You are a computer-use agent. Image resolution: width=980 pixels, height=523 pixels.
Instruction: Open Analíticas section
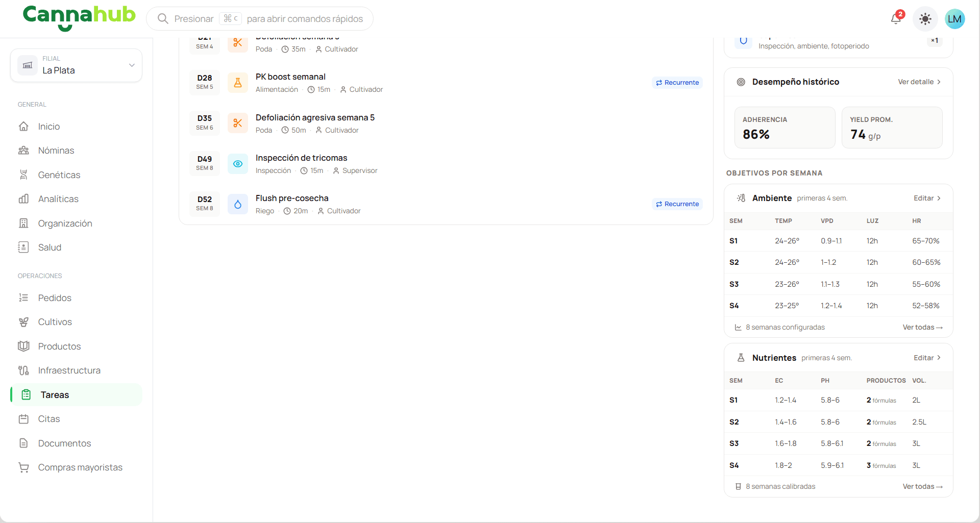point(58,199)
